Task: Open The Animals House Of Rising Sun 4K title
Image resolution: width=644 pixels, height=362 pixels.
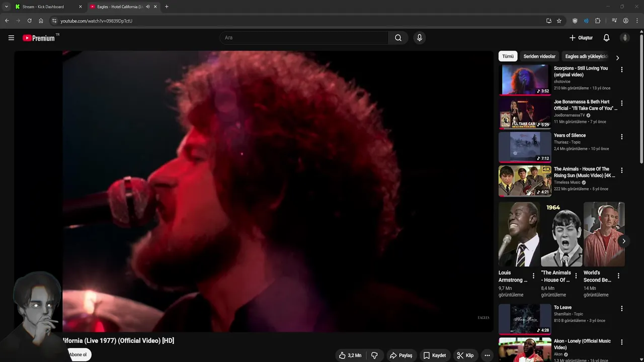Action: pos(584,172)
